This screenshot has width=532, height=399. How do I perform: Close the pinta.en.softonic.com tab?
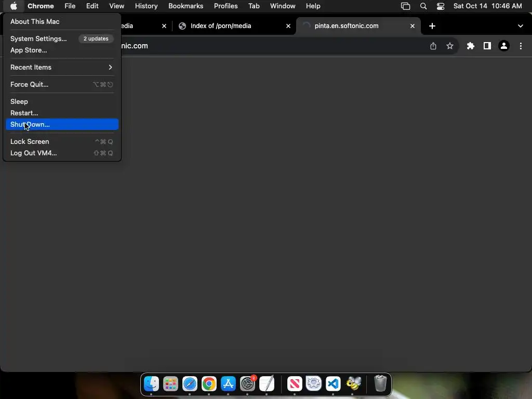pyautogui.click(x=412, y=26)
